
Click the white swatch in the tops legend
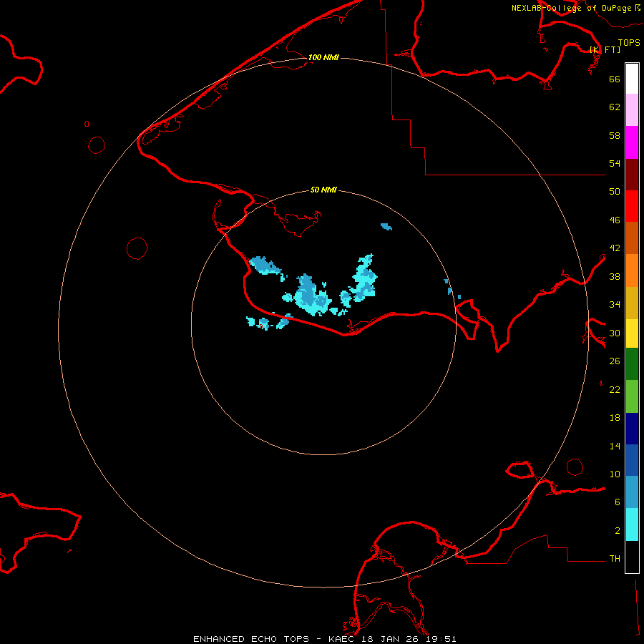pyautogui.click(x=632, y=79)
